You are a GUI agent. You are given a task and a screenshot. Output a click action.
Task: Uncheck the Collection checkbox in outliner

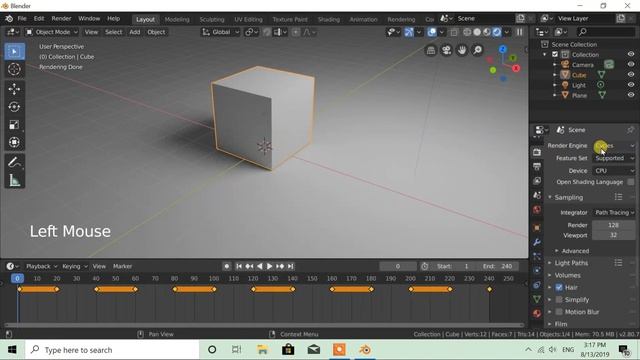555,54
